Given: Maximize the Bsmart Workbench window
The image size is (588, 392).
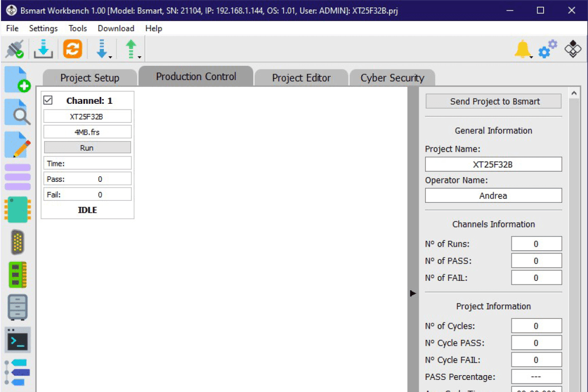Looking at the screenshot, I should 541,10.
